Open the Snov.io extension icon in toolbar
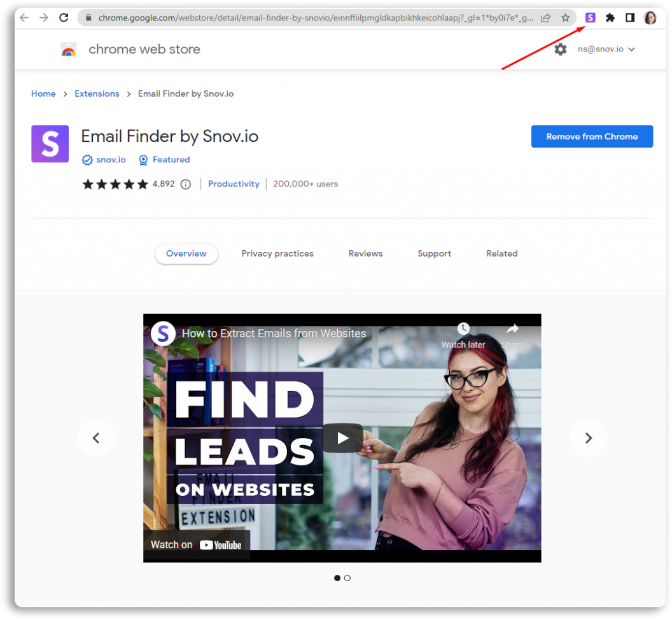The width and height of the screenshot is (672, 620). pos(590,18)
